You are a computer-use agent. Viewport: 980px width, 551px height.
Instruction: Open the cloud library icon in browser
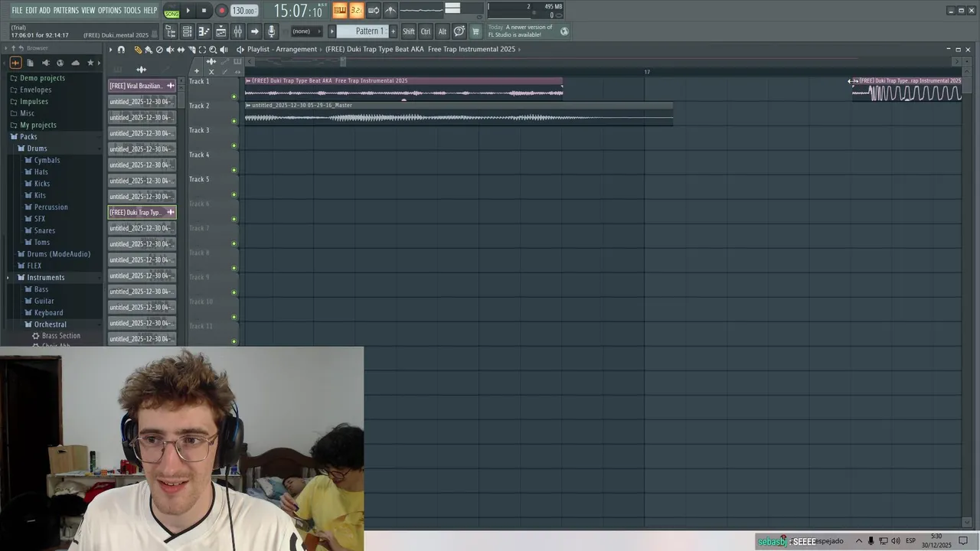click(75, 63)
